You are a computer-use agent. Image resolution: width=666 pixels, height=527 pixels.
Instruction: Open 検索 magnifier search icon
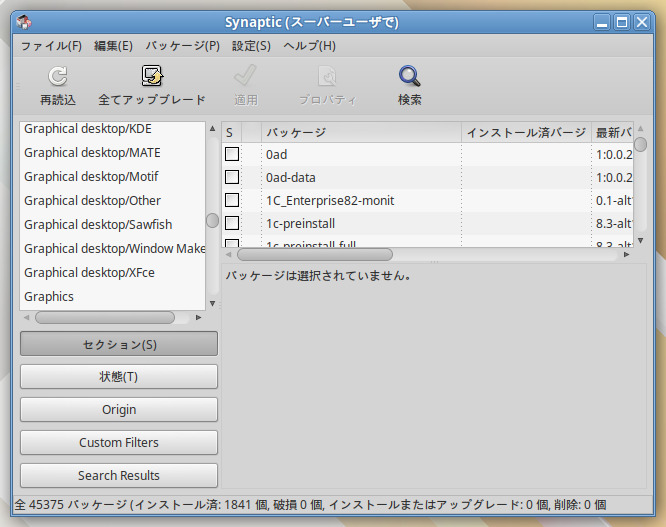click(x=409, y=76)
